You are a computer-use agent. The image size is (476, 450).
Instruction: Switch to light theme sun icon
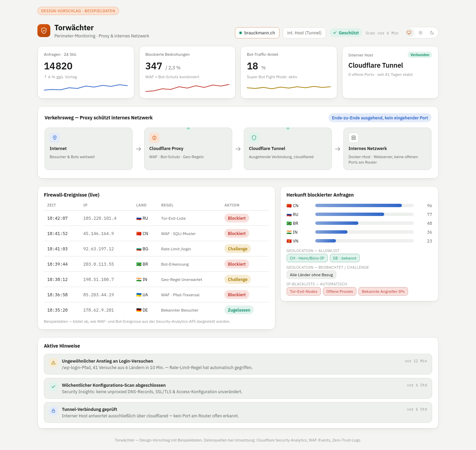coord(421,33)
